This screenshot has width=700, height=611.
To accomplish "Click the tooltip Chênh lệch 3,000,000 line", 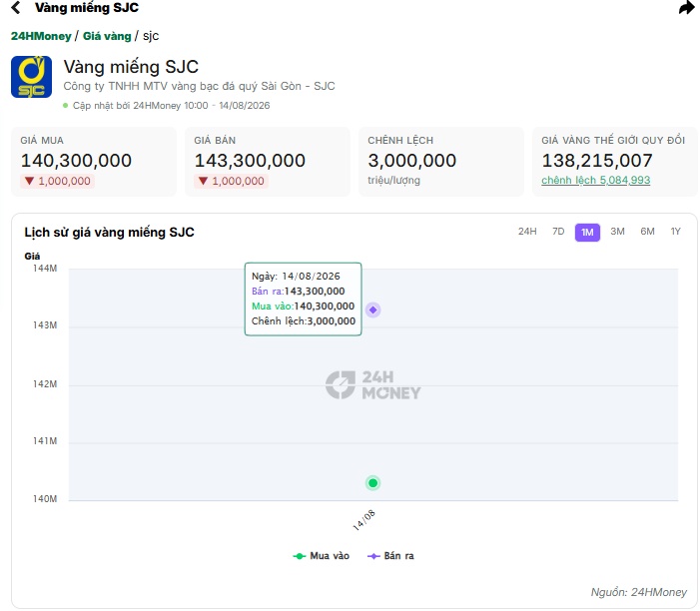I will [304, 321].
